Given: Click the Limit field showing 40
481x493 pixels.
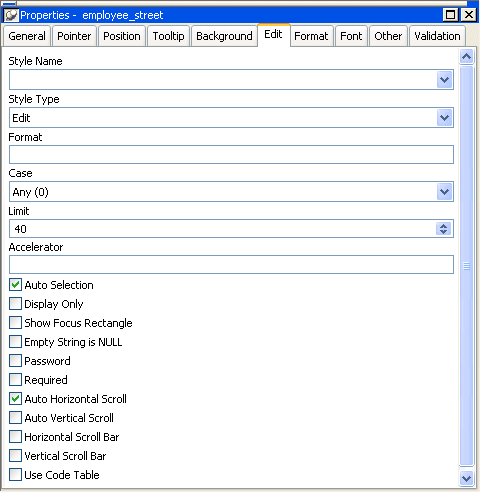Looking at the screenshot, I should click(231, 229).
